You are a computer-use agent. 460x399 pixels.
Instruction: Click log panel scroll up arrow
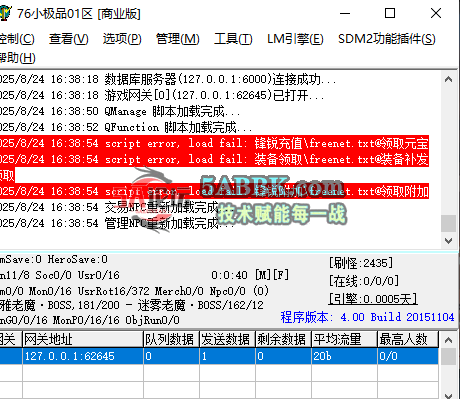pyautogui.click(x=449, y=79)
